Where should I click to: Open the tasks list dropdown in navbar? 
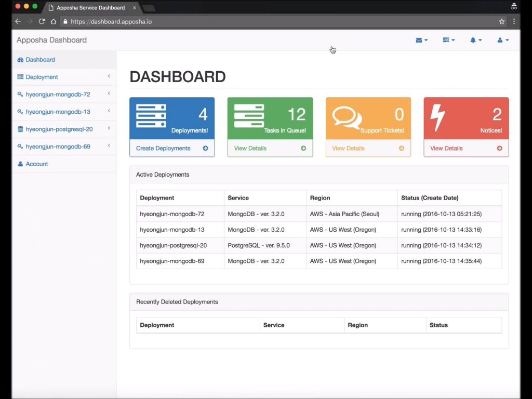coord(448,40)
